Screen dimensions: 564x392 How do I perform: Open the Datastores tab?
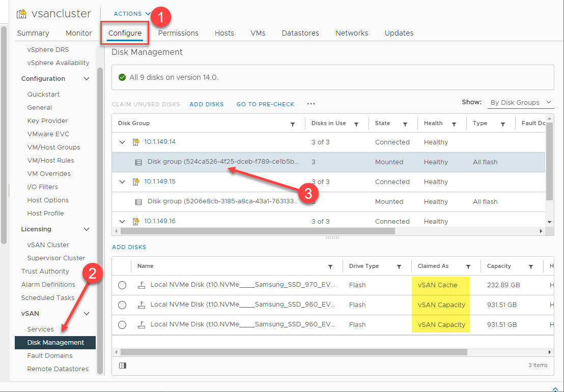click(300, 33)
